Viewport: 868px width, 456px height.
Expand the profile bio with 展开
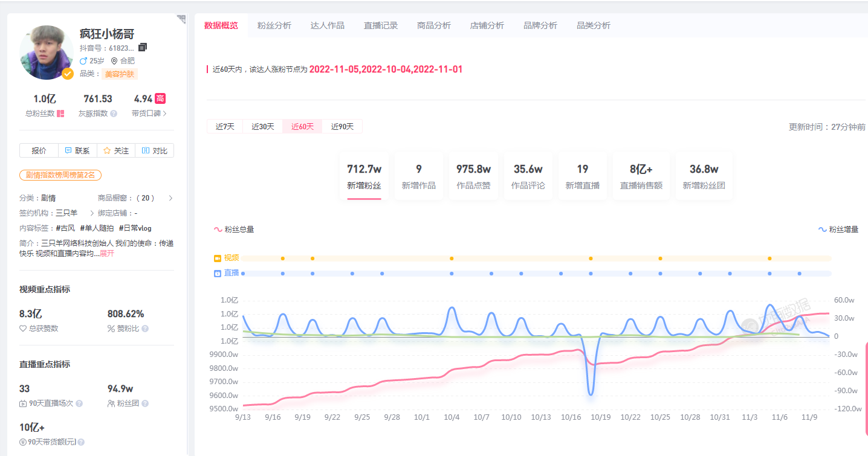(107, 254)
